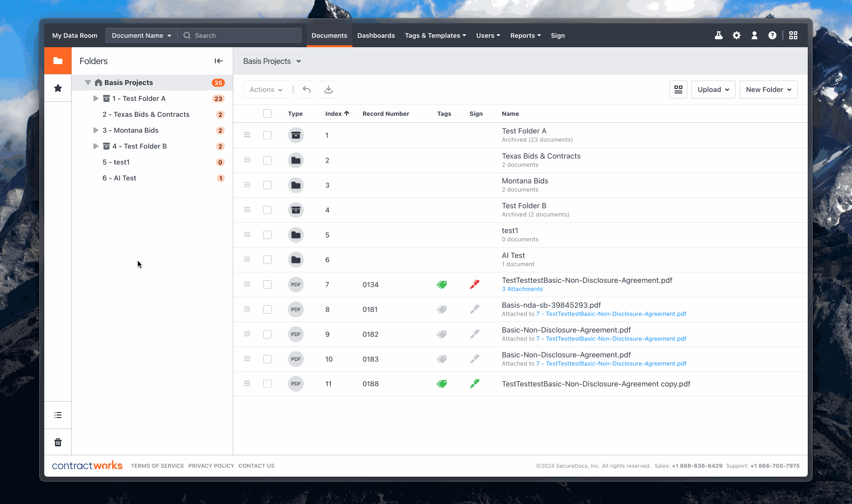Open the 3 Attachments link
Screen dimensions: 852x504
pos(522,289)
